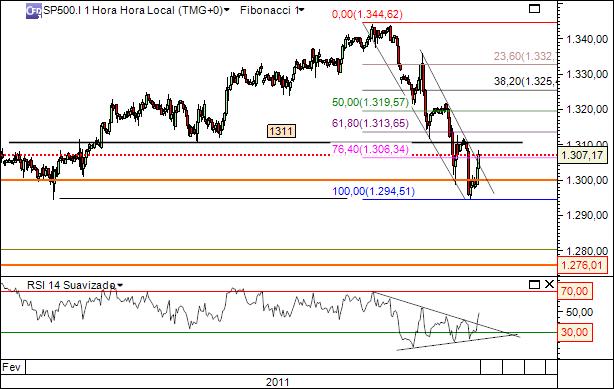Maximize the main price chart panel
The height and width of the screenshot is (389, 614).
coord(535,9)
